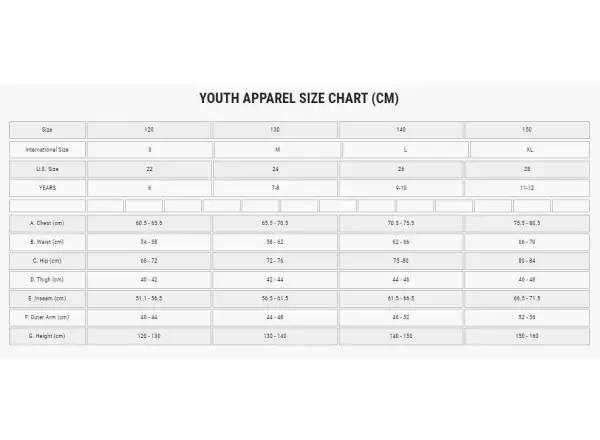
Task: Select the XL international size cell
Action: point(530,150)
